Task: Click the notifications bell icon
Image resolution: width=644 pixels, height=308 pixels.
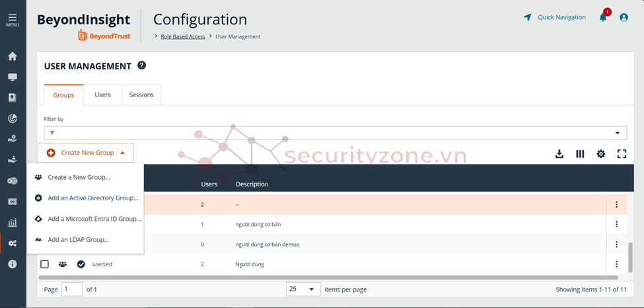Action: tap(603, 18)
